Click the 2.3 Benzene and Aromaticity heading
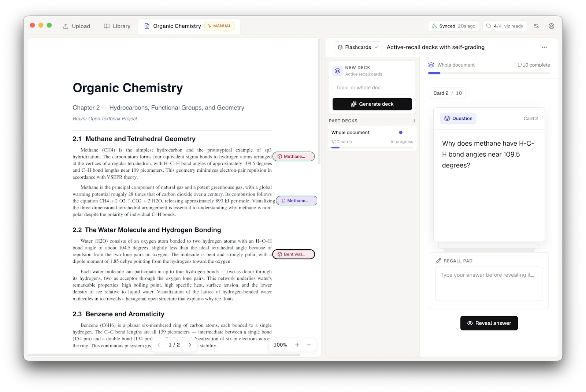The image size is (586, 392). point(118,314)
